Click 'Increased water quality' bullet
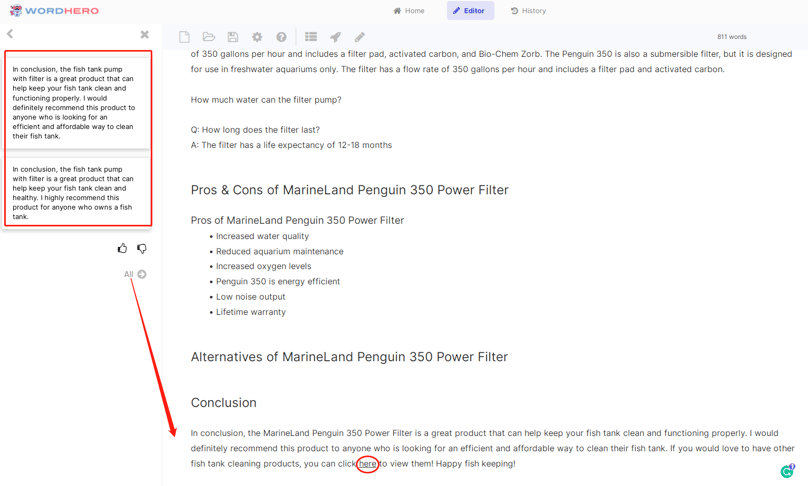Screen dimensions: 808x486 (262, 236)
